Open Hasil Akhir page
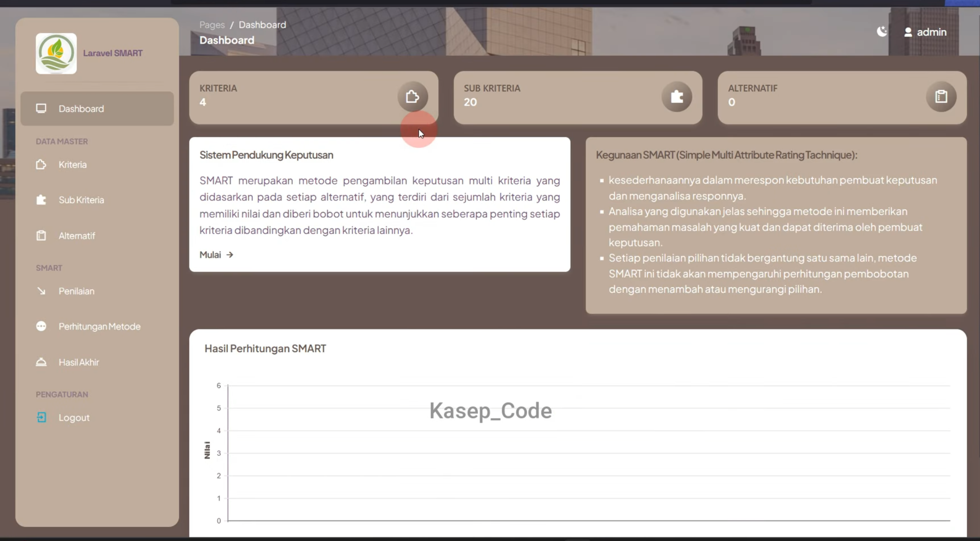Screen dimensions: 980x541 click(97, 362)
